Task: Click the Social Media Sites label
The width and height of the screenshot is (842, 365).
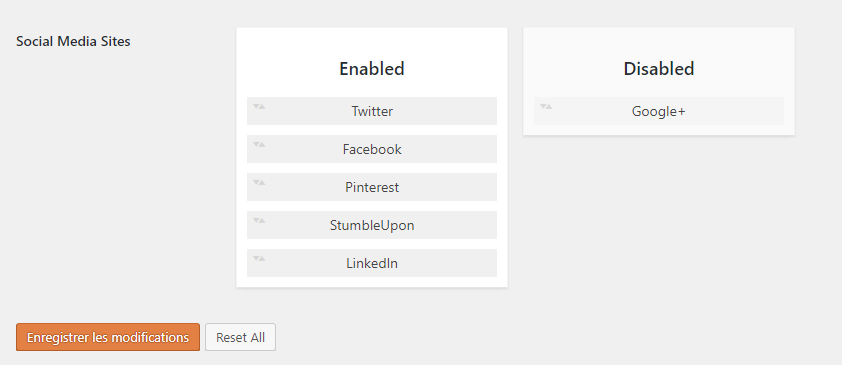Action: (73, 41)
